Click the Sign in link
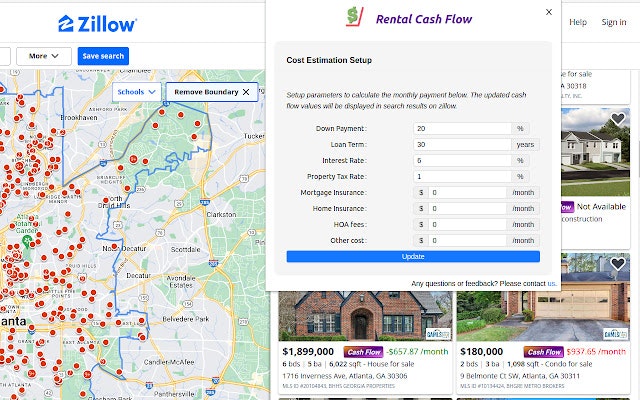 613,22
